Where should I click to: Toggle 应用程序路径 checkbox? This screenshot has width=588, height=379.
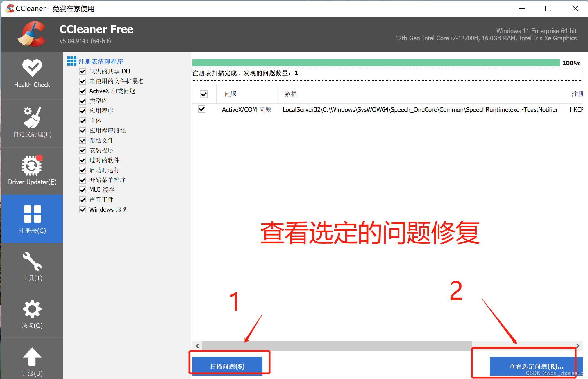pos(83,131)
